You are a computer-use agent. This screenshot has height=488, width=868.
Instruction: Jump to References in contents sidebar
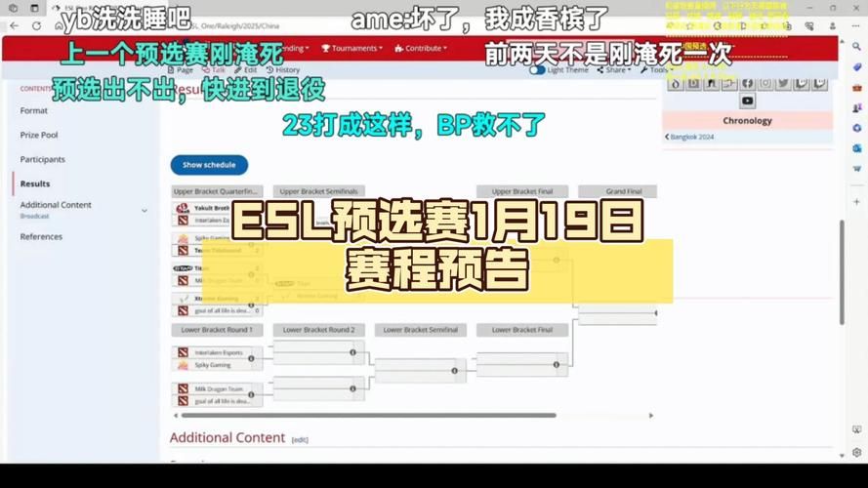[41, 237]
